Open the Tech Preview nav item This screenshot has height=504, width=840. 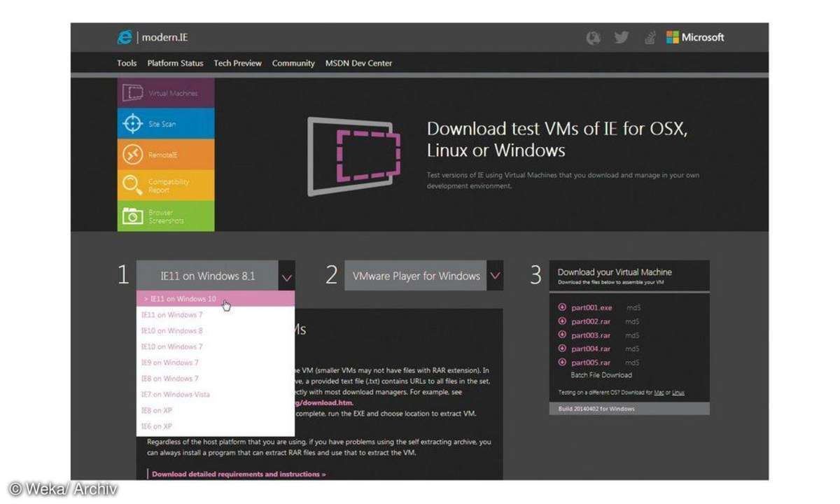pos(237,63)
